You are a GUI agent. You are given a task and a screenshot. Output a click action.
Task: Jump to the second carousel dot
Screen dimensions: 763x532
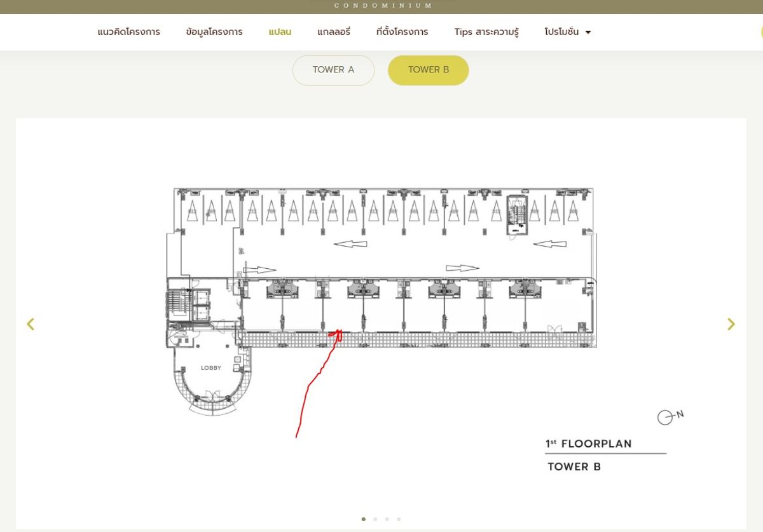click(x=375, y=519)
